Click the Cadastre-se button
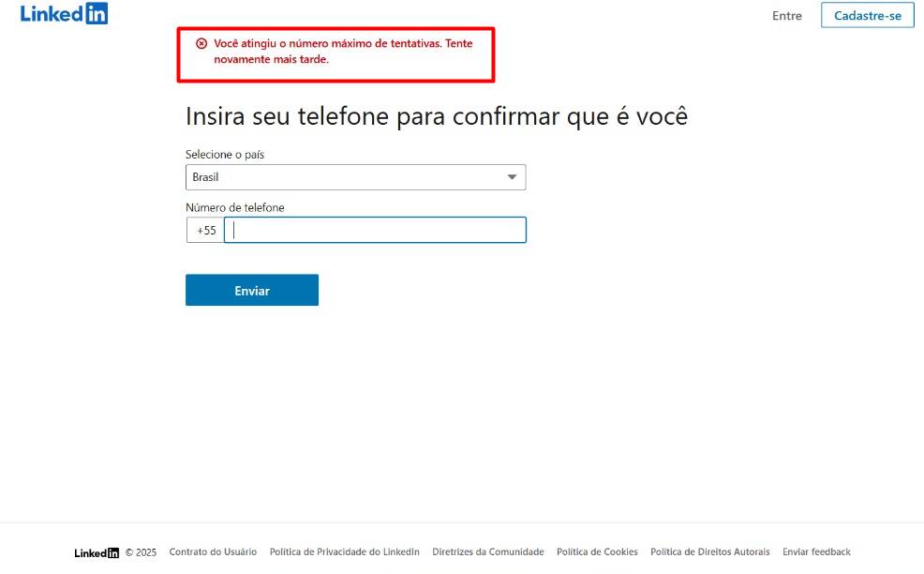The height and width of the screenshot is (574, 924). click(868, 15)
